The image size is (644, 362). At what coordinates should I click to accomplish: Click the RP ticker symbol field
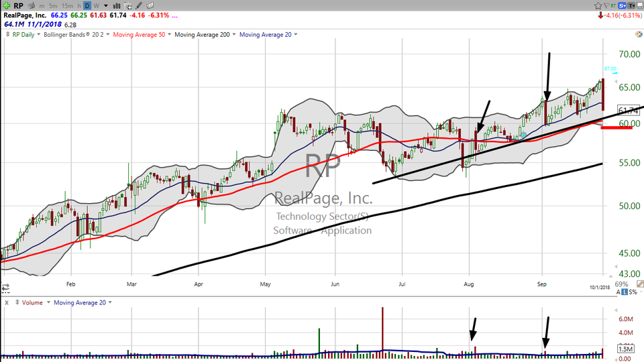[x=18, y=5]
